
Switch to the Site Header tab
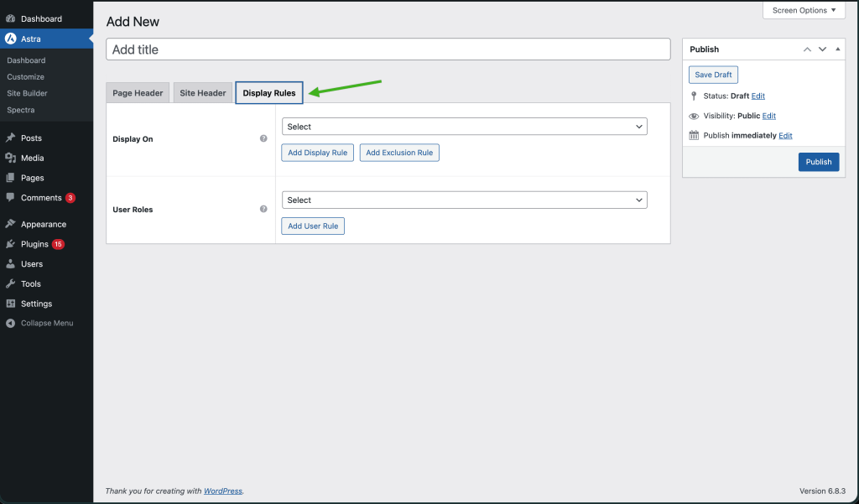pyautogui.click(x=203, y=93)
